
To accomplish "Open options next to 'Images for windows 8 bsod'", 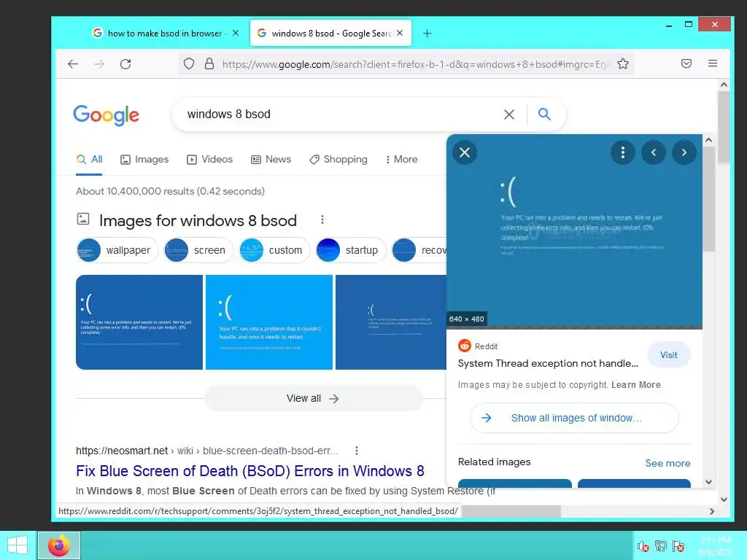I will click(x=322, y=219).
